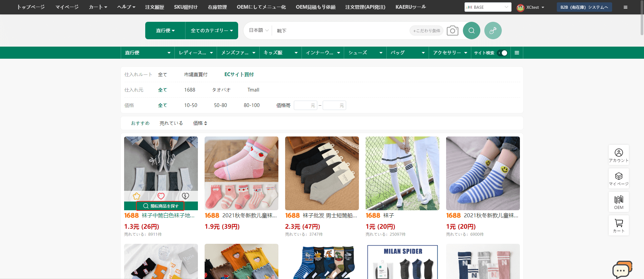Select ECサイト買付 sourcing route
644x279 pixels.
click(x=239, y=74)
